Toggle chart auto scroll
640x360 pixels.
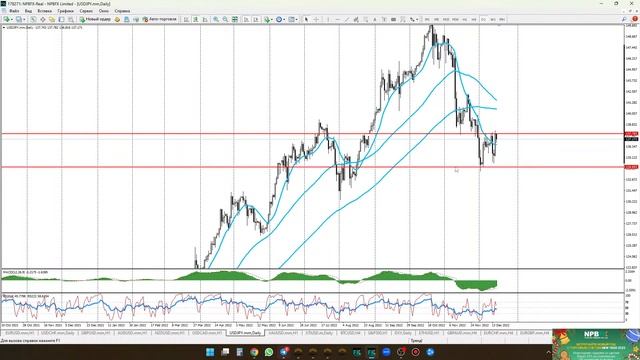pyautogui.click(x=246, y=19)
